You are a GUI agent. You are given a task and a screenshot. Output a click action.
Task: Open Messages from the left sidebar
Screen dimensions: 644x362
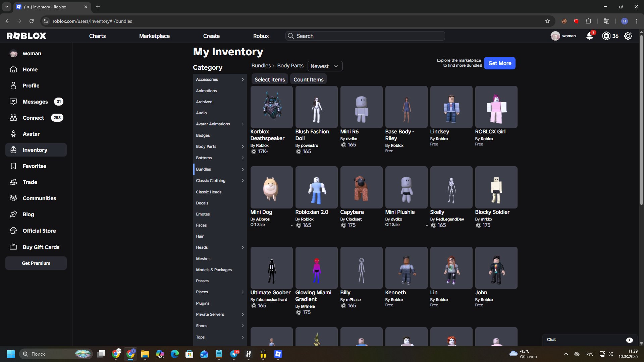coord(35,102)
